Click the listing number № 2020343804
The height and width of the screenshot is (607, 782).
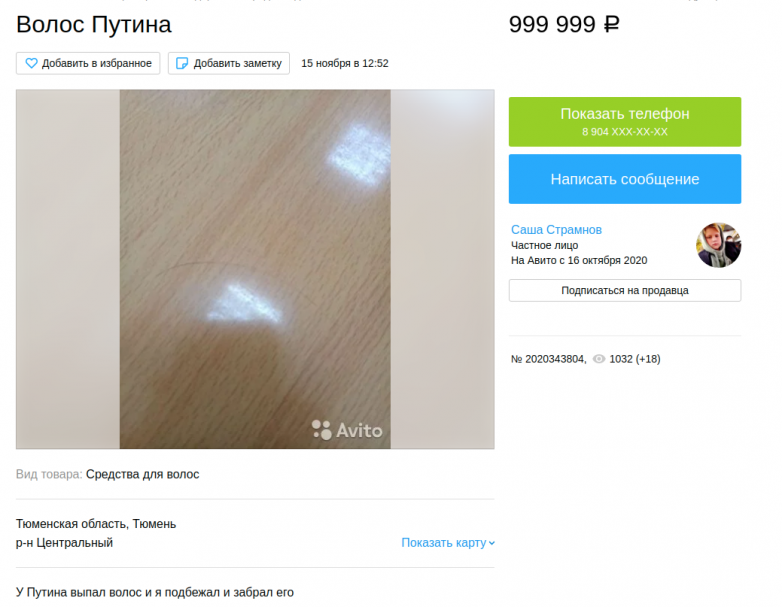548,359
